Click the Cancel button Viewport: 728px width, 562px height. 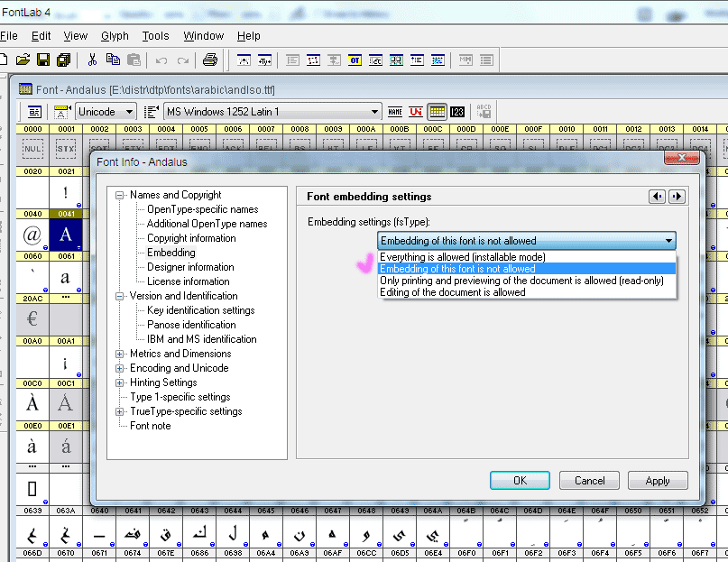tap(589, 480)
